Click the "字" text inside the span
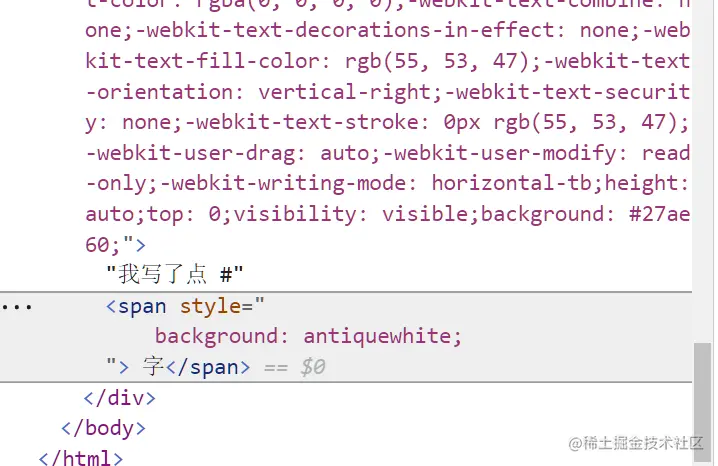The width and height of the screenshot is (718, 466). (x=153, y=367)
